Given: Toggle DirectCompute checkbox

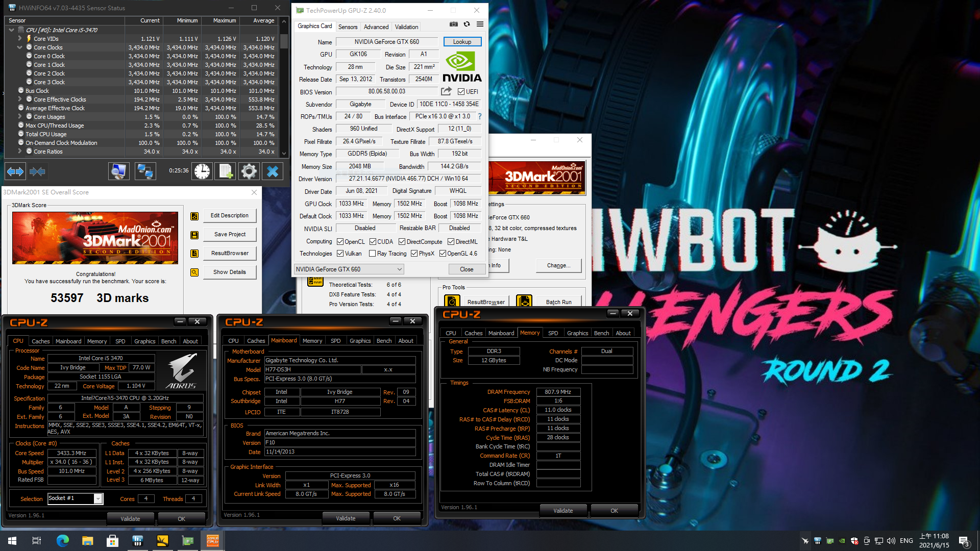Looking at the screenshot, I should coord(402,242).
